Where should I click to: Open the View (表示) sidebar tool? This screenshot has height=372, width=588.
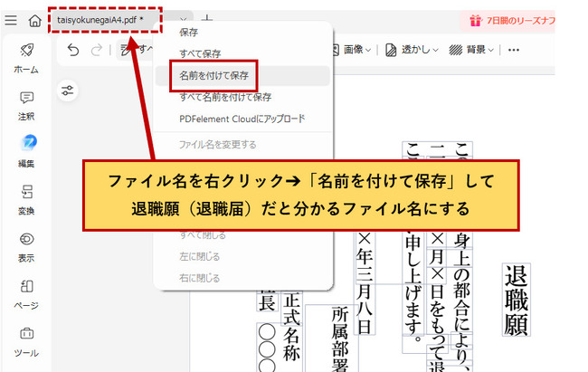[x=26, y=247]
